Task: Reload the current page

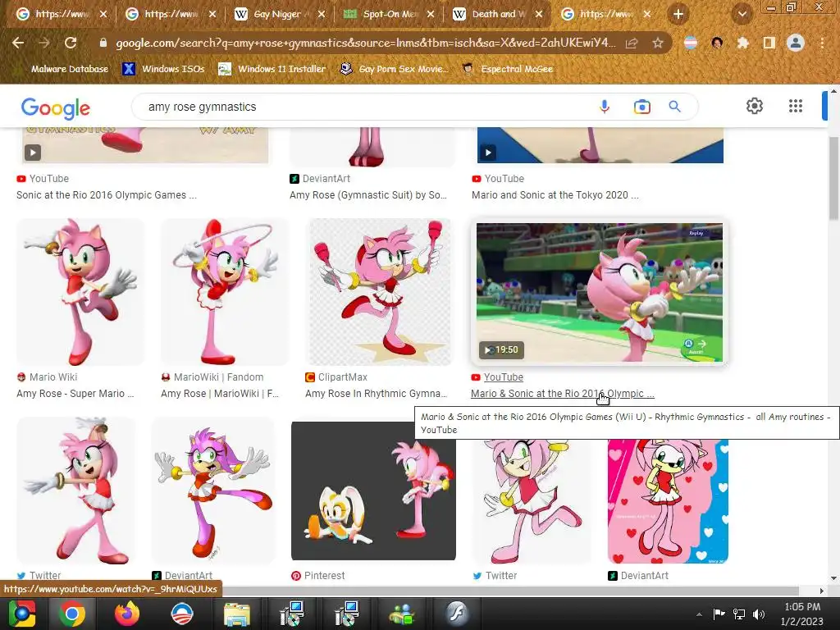Action: pyautogui.click(x=71, y=43)
